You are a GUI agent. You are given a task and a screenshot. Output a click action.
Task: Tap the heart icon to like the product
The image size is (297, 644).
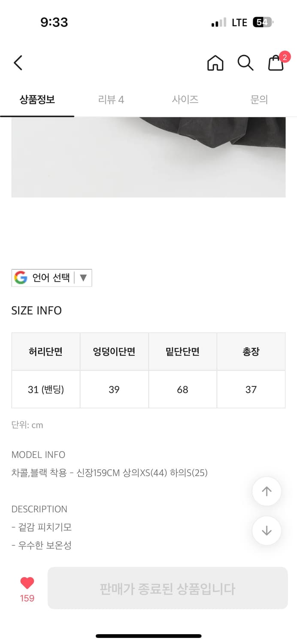pyautogui.click(x=27, y=583)
